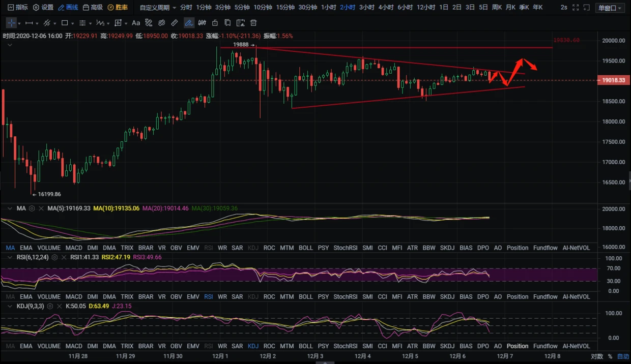Expand the 自定义周期 custom period dropdown
This screenshot has width=631, height=364.
coord(158,8)
